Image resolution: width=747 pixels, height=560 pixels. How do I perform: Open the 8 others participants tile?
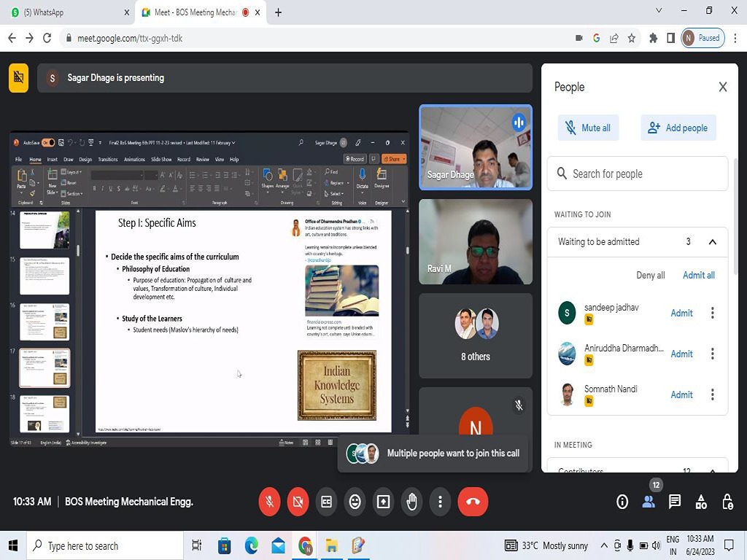click(x=476, y=335)
